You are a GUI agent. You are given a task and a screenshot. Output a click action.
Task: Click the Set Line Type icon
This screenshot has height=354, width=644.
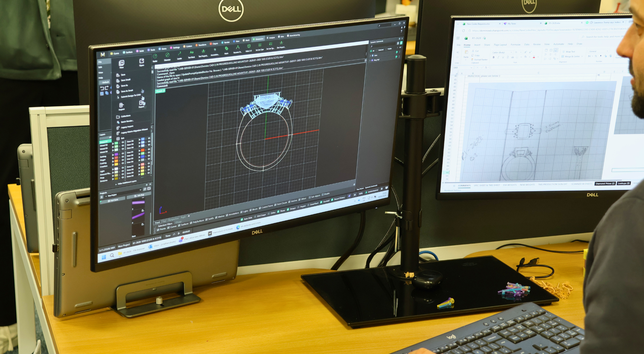(260, 45)
